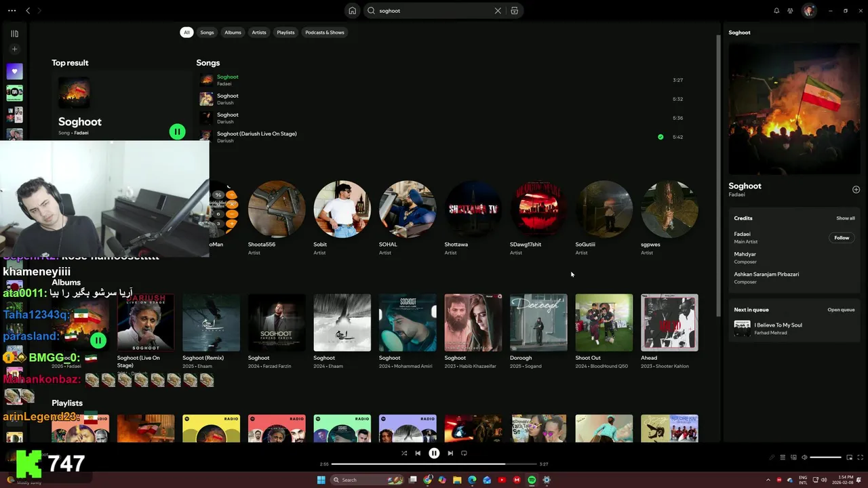The height and width of the screenshot is (488, 868).
Task: Adjust the volume slider
Action: [x=825, y=457]
